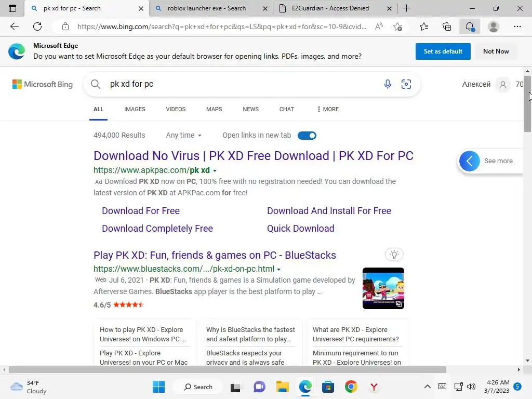Switch to the NEWS search tab
Viewport: 532px width, 399px height.
point(251,109)
